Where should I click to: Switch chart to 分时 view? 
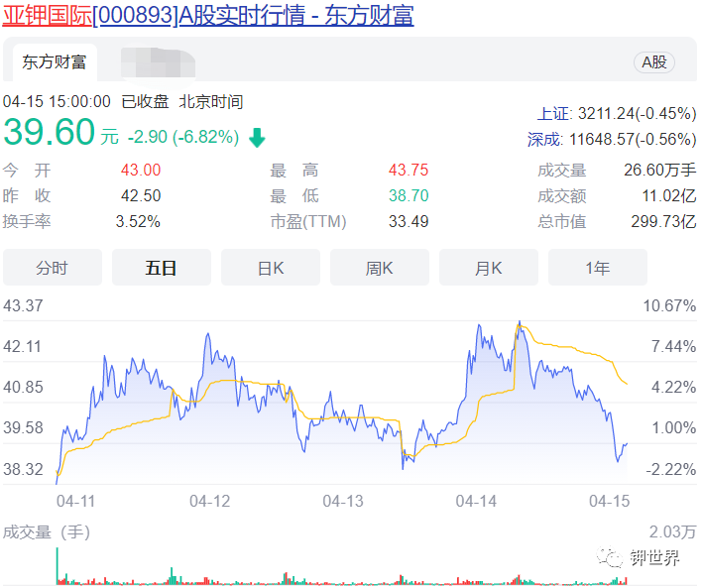[x=53, y=268]
